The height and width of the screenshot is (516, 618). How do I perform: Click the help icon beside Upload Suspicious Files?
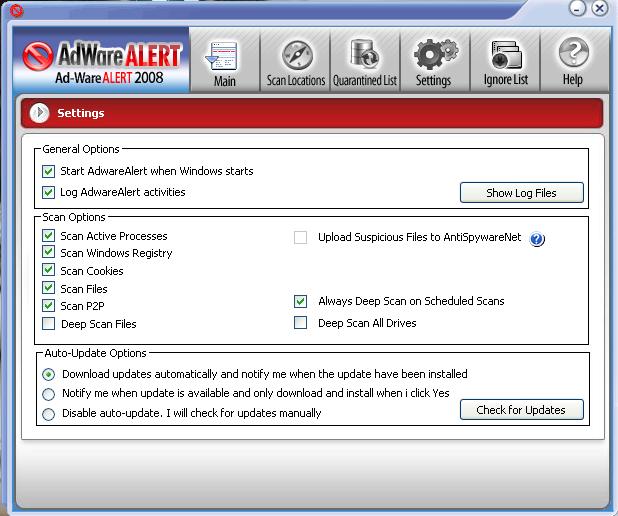pos(537,239)
